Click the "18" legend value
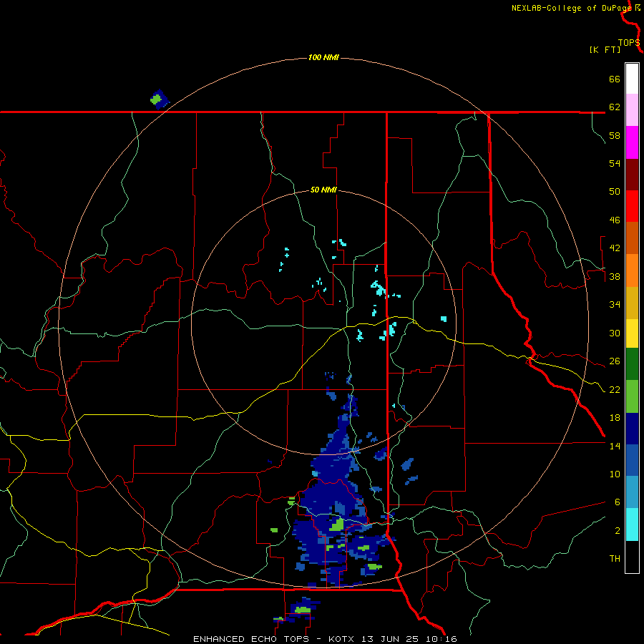The width and height of the screenshot is (644, 644). [x=615, y=418]
